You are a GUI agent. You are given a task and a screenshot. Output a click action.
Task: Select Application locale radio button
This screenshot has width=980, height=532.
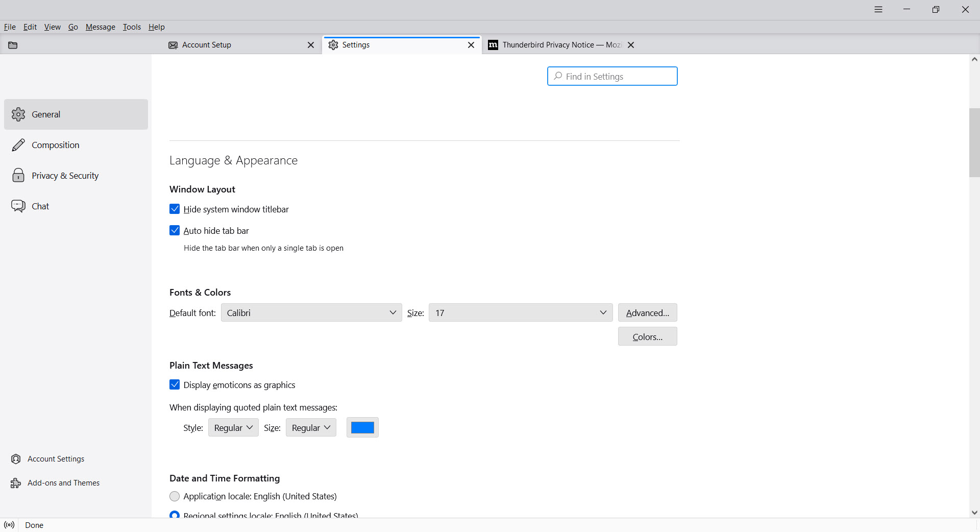[175, 496]
